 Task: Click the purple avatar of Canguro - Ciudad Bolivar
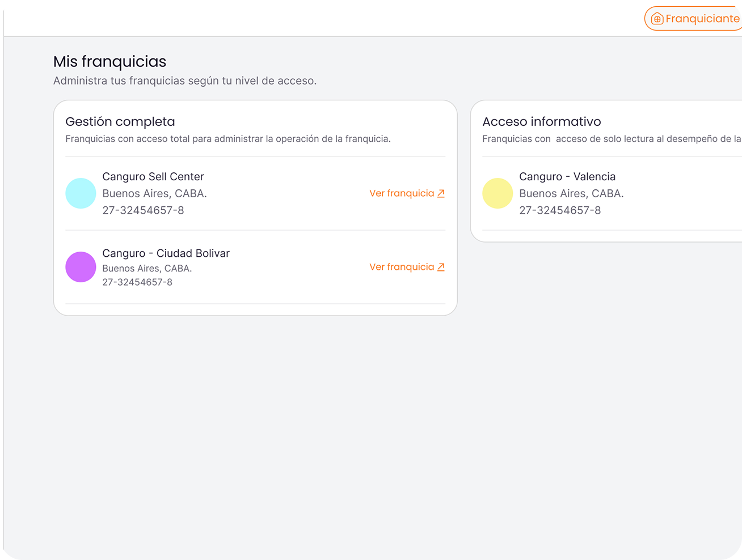81,267
